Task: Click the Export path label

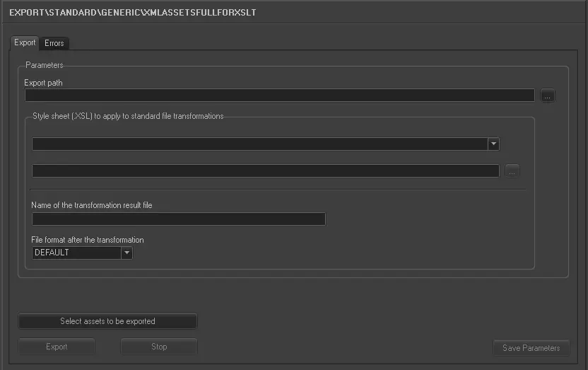Action: (x=44, y=83)
